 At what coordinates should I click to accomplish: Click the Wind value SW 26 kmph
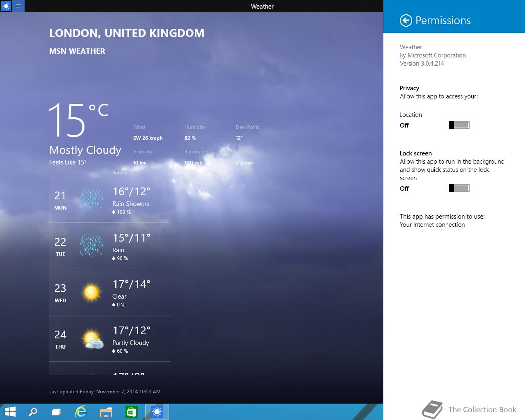148,138
